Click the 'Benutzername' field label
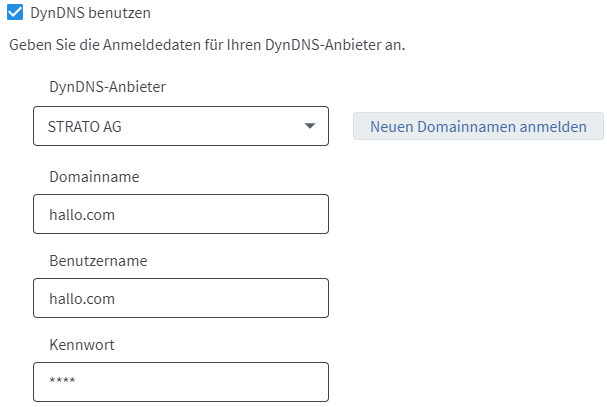607x407 pixels. point(98,260)
